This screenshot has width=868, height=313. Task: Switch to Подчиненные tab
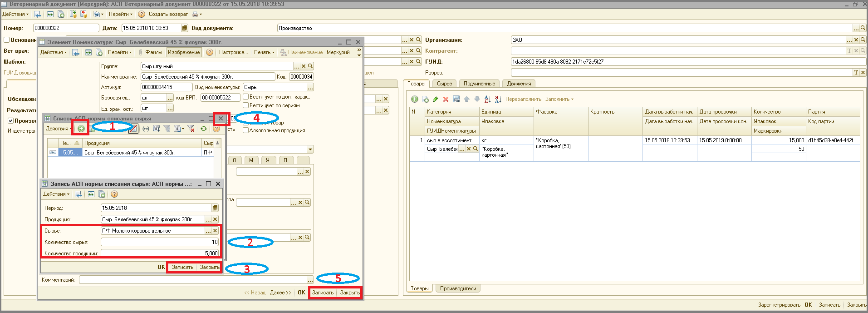pos(479,84)
